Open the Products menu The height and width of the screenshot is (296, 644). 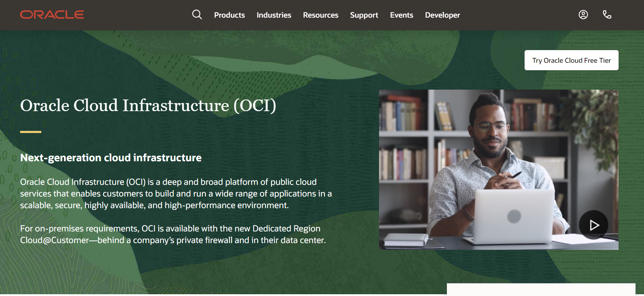pyautogui.click(x=229, y=15)
